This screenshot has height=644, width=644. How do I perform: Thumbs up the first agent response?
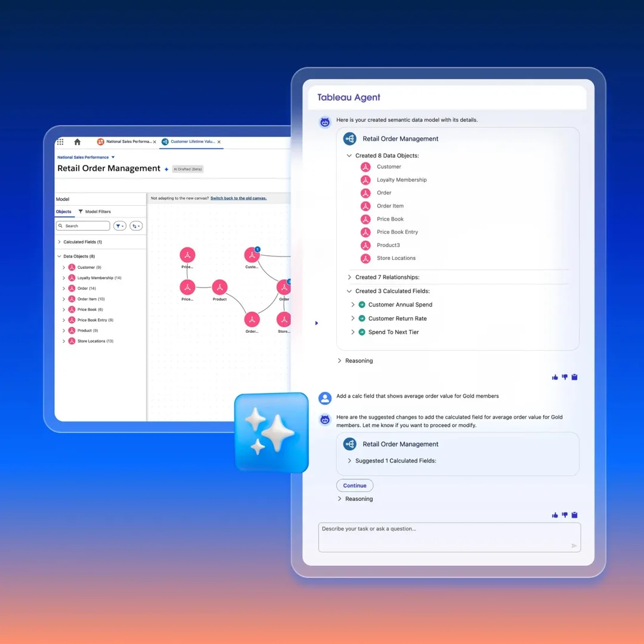pos(555,377)
